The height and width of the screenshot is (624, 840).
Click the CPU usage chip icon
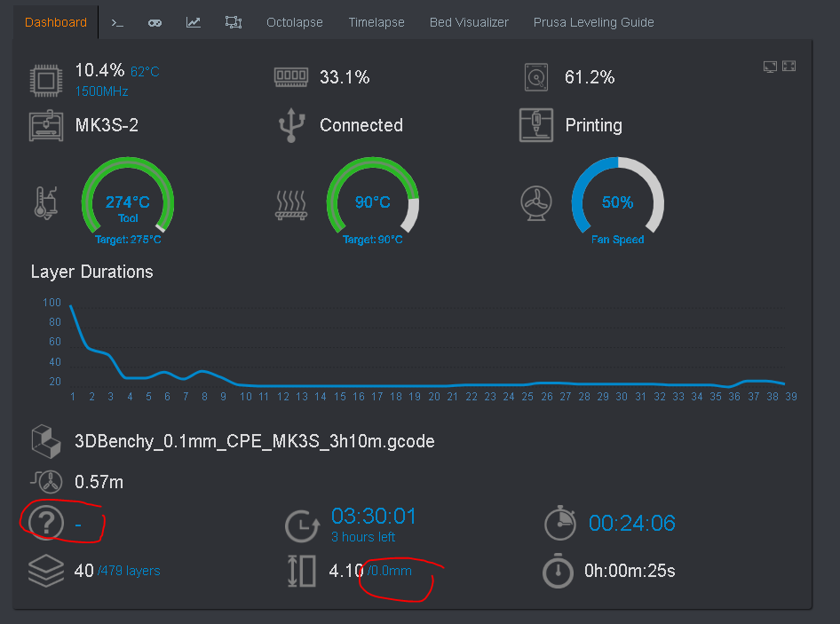point(45,77)
